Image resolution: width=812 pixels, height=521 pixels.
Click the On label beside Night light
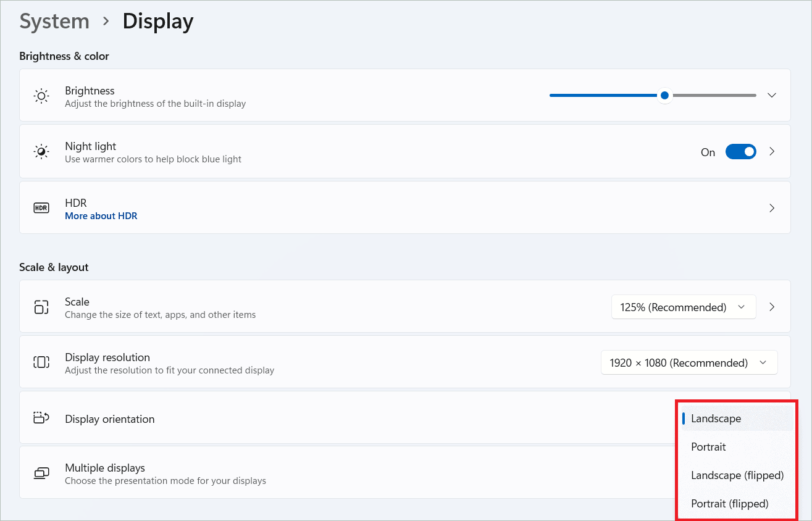[x=708, y=152]
